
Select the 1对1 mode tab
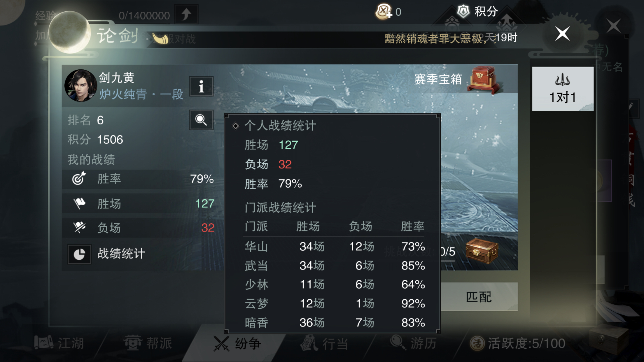tap(563, 89)
